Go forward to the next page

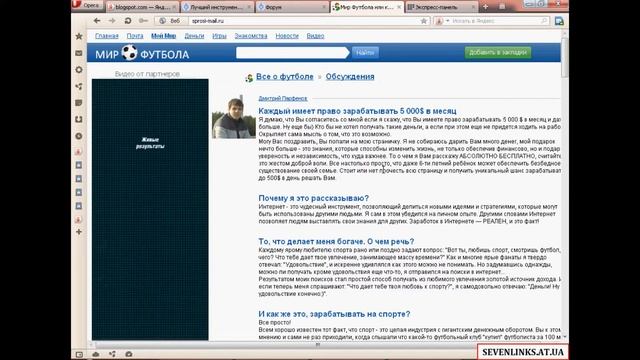tap(112, 21)
